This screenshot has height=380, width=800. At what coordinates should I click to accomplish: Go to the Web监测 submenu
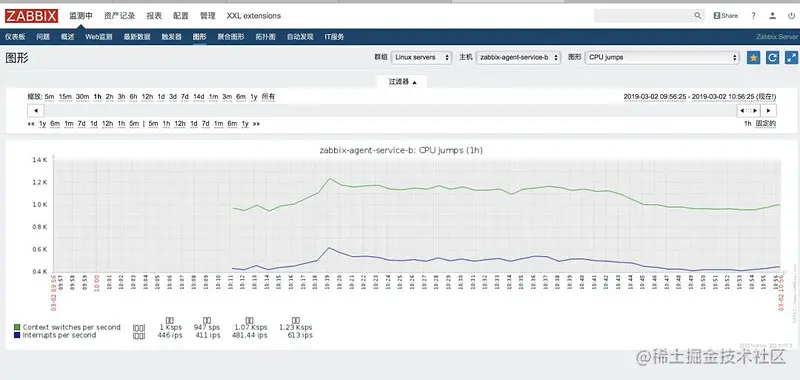point(98,37)
